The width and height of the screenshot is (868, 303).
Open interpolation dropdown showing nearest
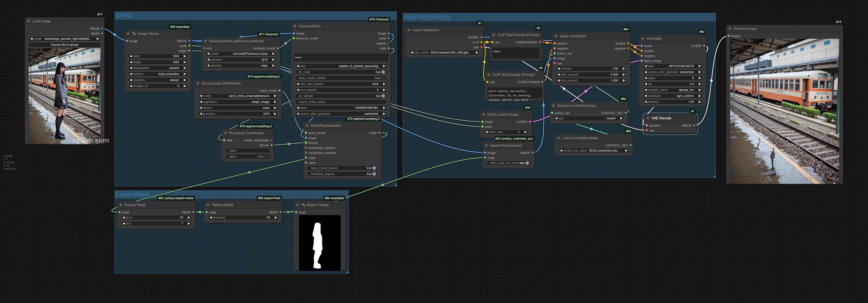tap(158, 68)
